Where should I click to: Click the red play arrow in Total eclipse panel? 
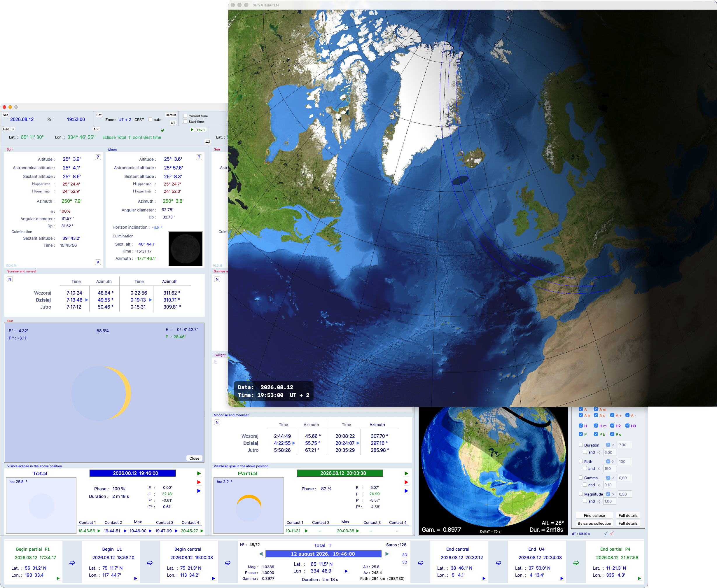(x=199, y=482)
